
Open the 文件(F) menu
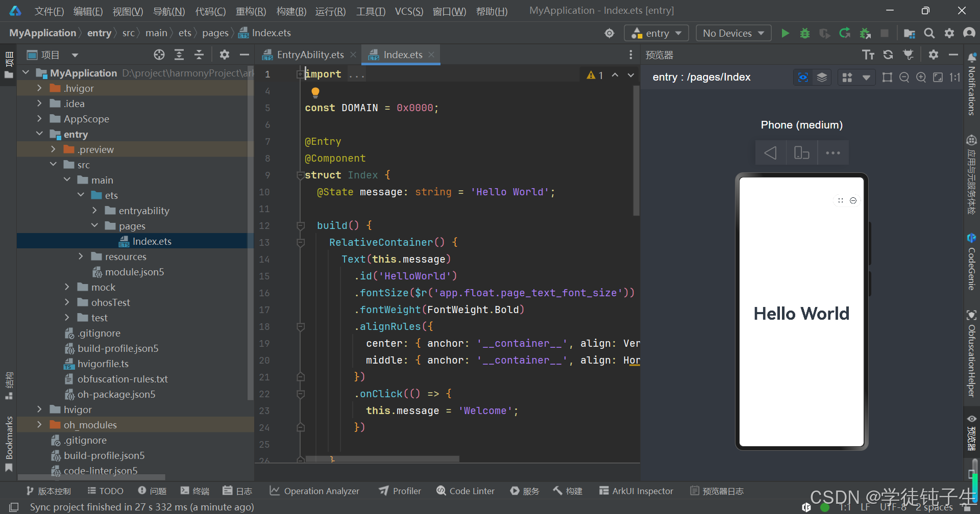tap(49, 11)
